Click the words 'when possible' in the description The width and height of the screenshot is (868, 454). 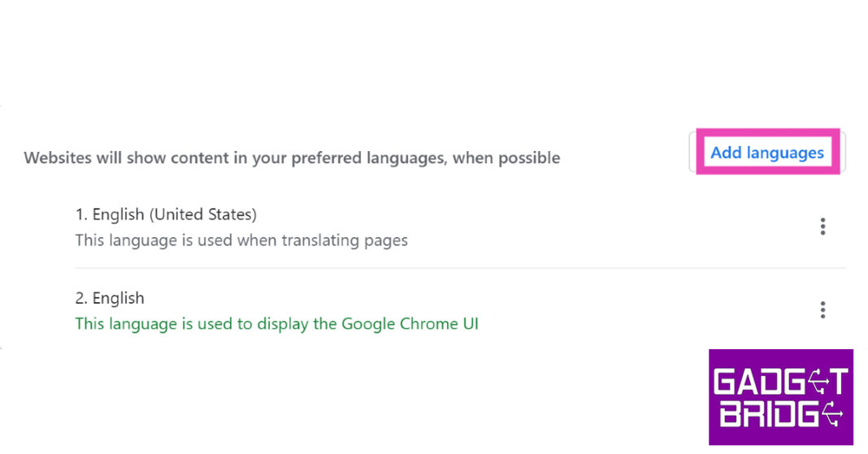pos(506,158)
